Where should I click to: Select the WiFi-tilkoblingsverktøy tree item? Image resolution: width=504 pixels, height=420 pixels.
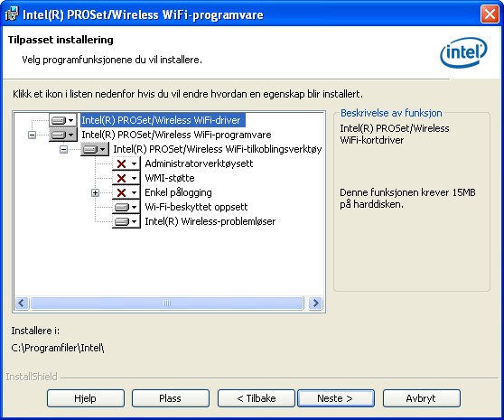(218, 149)
